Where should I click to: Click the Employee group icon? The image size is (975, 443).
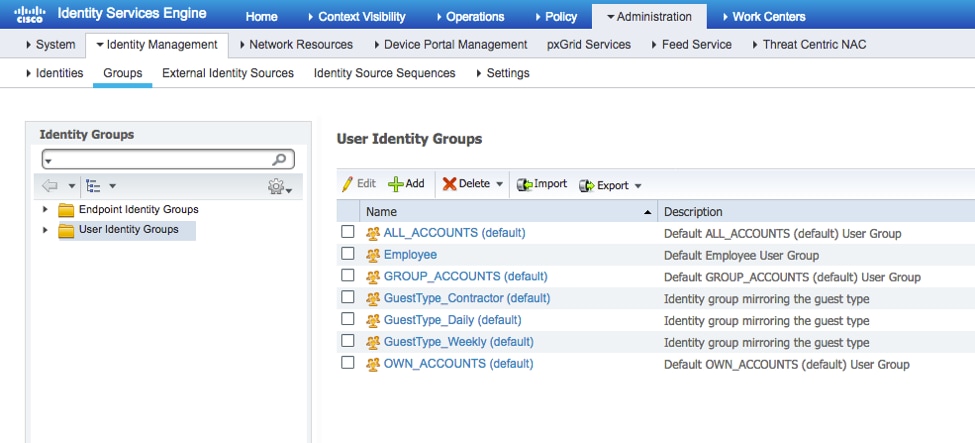tap(373, 255)
